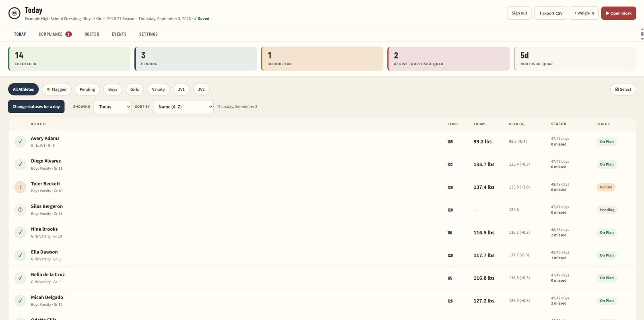Image resolution: width=644 pixels, height=320 pixels.
Task: Click Nina Brooks' 46/48 days season cell
Action: 560,233
